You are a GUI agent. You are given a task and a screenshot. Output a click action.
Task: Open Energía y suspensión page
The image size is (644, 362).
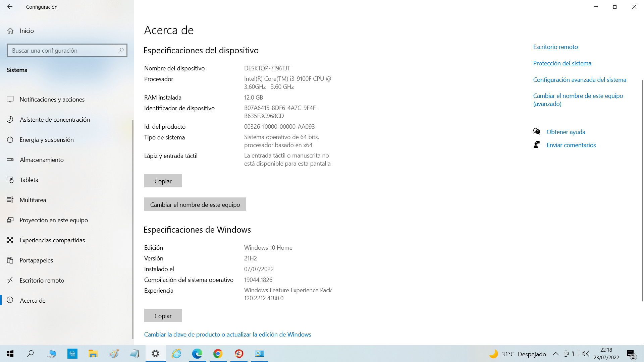pyautogui.click(x=47, y=140)
